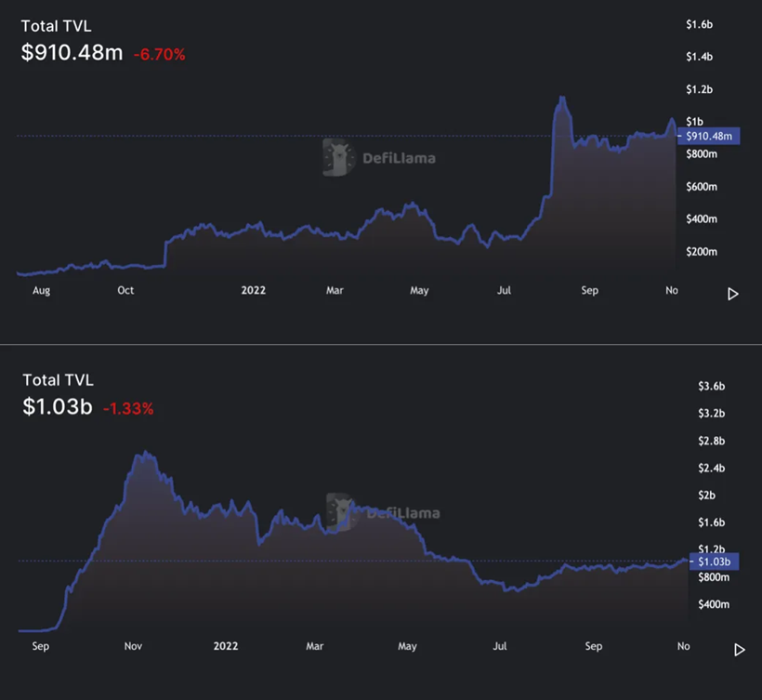Viewport: 762px width, 700px height.
Task: Click the top chart's TVL peak near Sep
Action: [x=562, y=98]
